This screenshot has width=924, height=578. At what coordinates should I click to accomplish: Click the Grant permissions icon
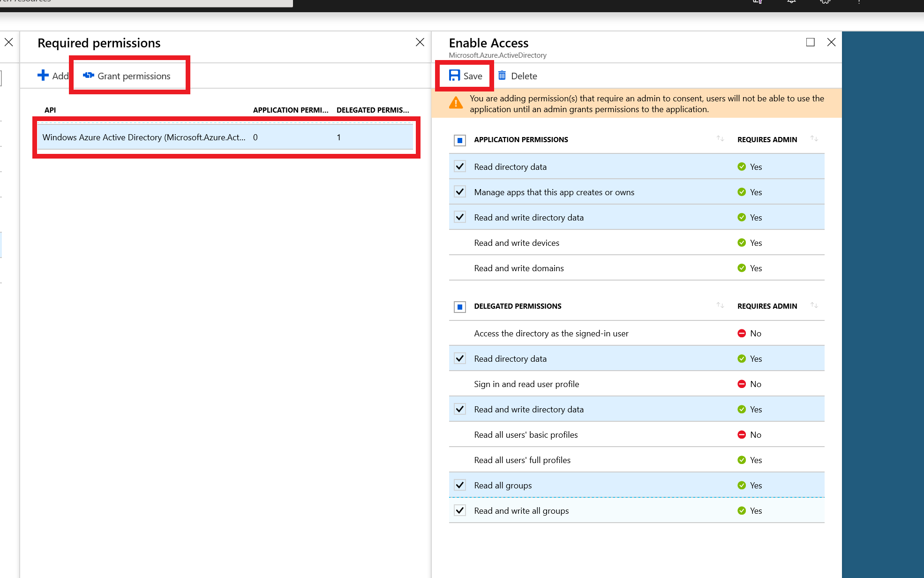coord(89,76)
